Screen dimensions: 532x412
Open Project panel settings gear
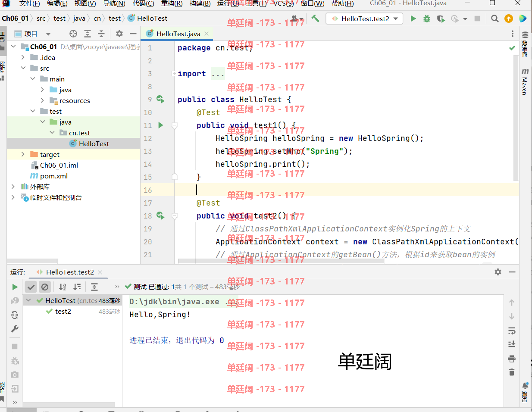click(x=119, y=34)
